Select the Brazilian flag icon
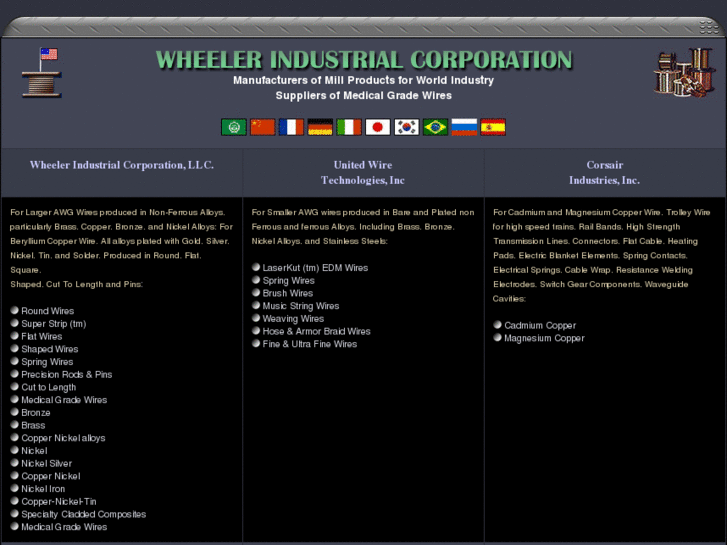 tap(435, 127)
